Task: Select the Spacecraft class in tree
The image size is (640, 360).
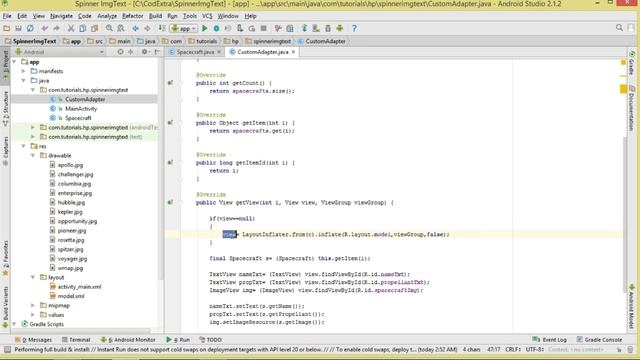Action: pyautogui.click(x=78, y=118)
